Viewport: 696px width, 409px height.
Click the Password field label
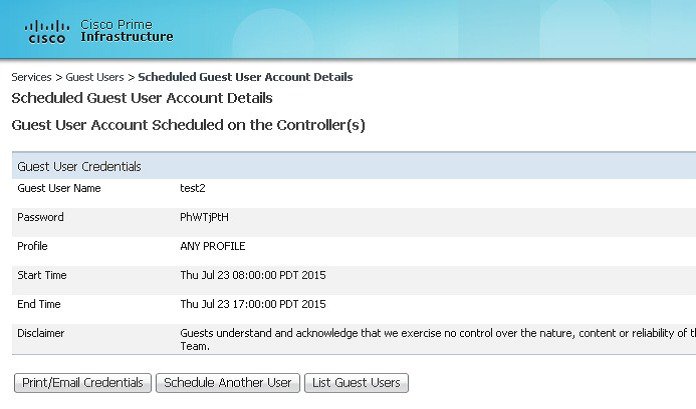click(40, 217)
